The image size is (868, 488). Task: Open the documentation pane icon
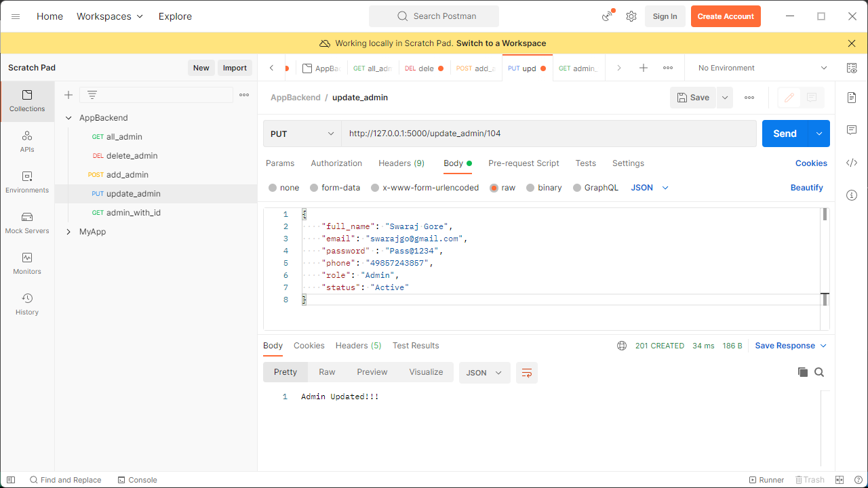click(852, 98)
